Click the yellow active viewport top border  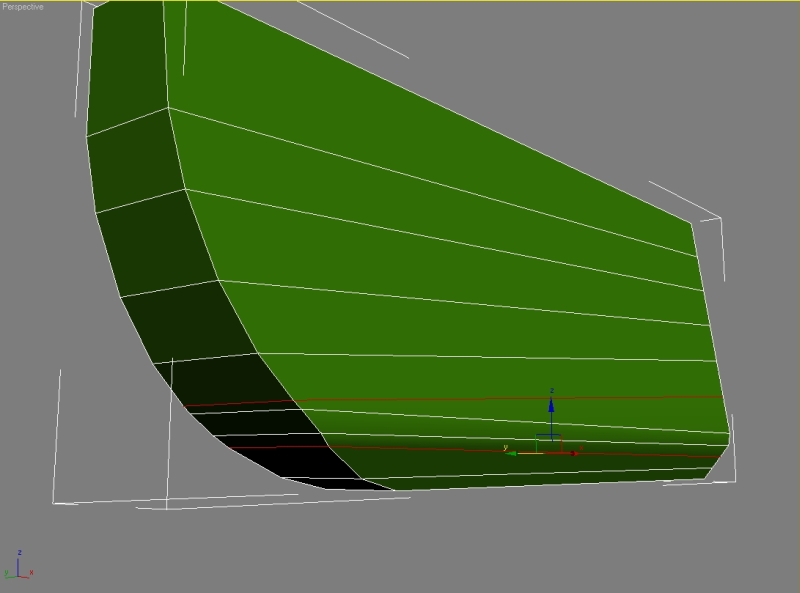pos(400,1)
